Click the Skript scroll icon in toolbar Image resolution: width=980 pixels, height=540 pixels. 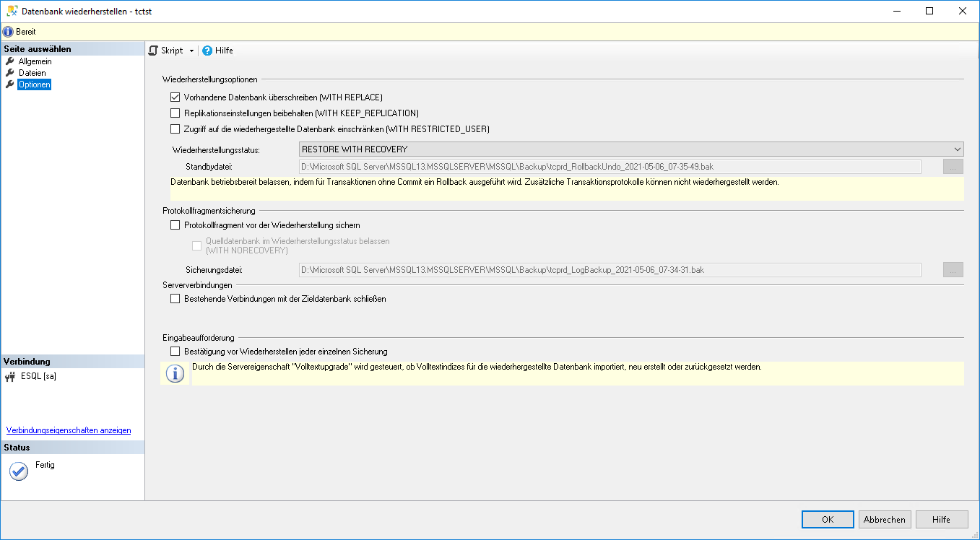coord(153,51)
